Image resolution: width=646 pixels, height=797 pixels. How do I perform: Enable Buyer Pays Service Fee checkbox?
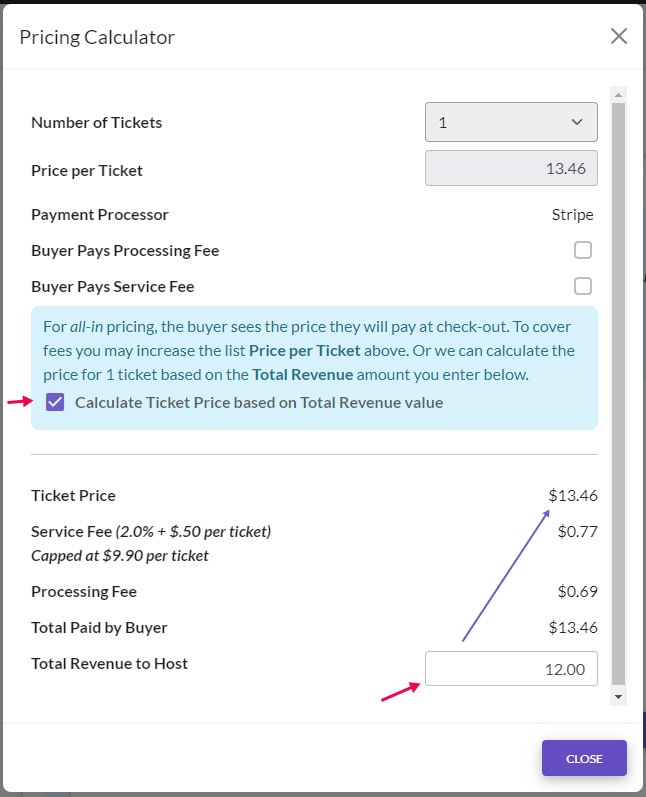pos(582,286)
